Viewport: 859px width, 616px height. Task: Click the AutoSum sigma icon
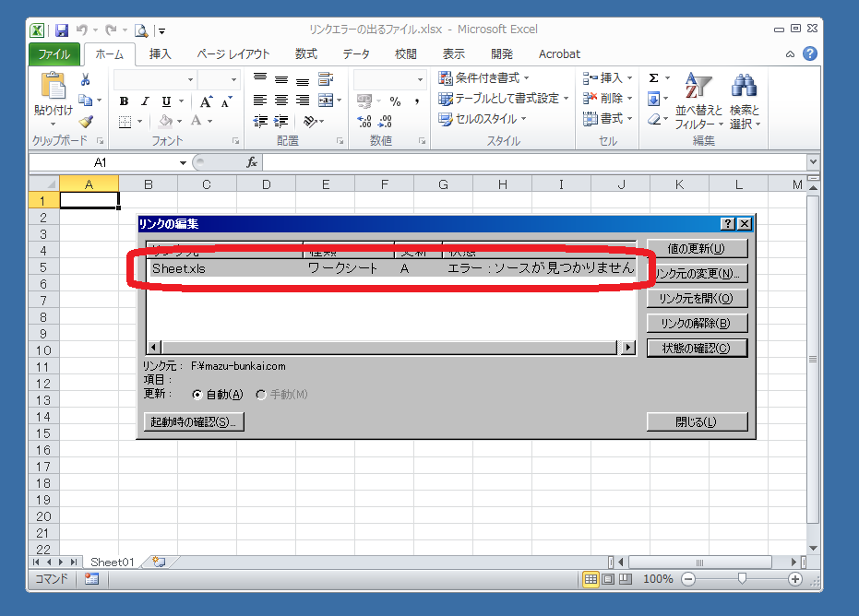pyautogui.click(x=654, y=78)
